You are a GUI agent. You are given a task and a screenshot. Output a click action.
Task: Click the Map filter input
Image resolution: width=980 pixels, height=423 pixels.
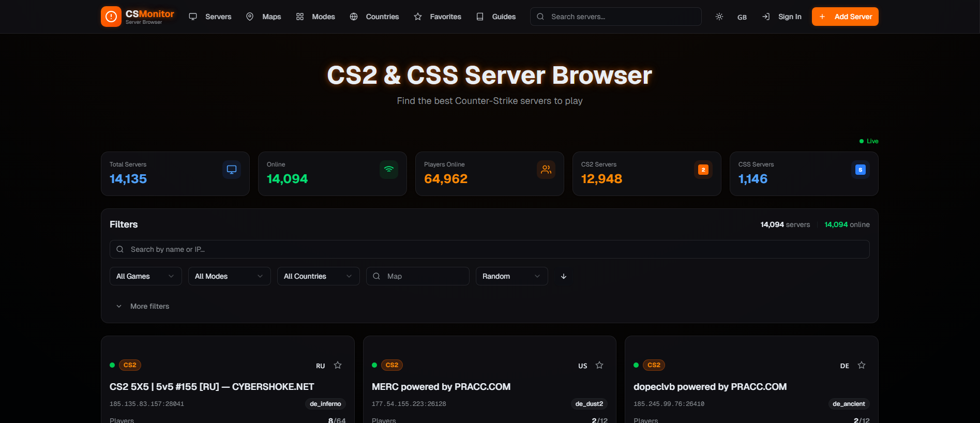tap(418, 276)
